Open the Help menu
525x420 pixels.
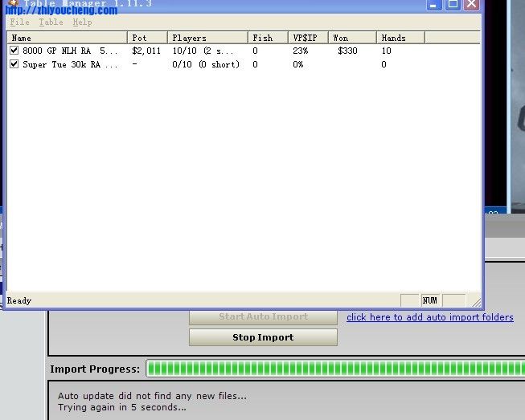click(x=82, y=22)
